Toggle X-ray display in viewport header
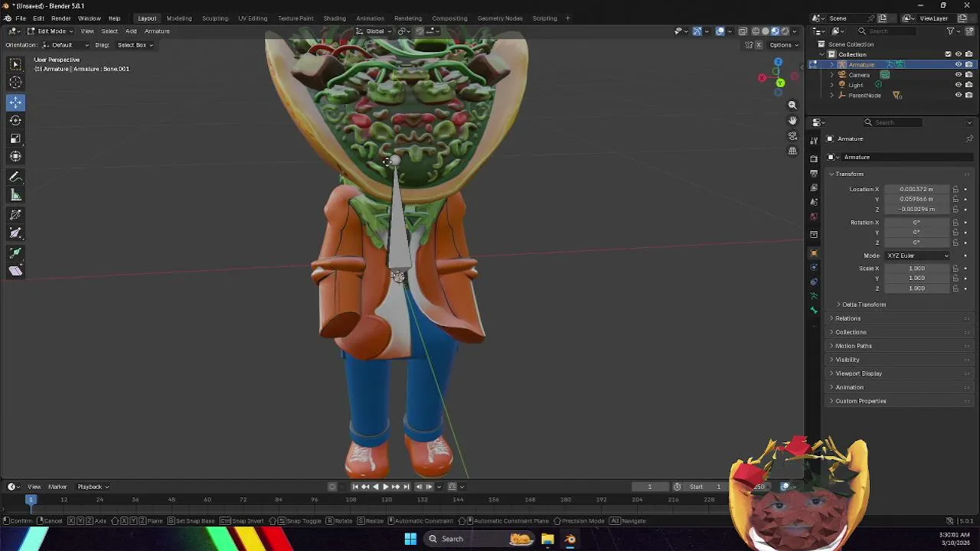Image resolution: width=980 pixels, height=551 pixels. pyautogui.click(x=743, y=31)
